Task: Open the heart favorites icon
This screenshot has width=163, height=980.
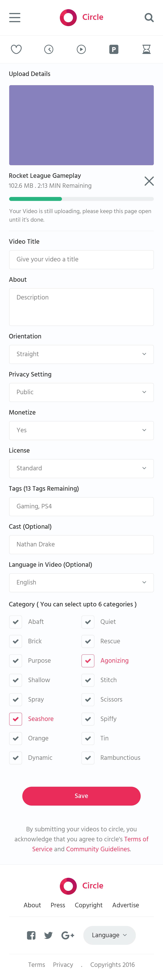Action: (16, 49)
